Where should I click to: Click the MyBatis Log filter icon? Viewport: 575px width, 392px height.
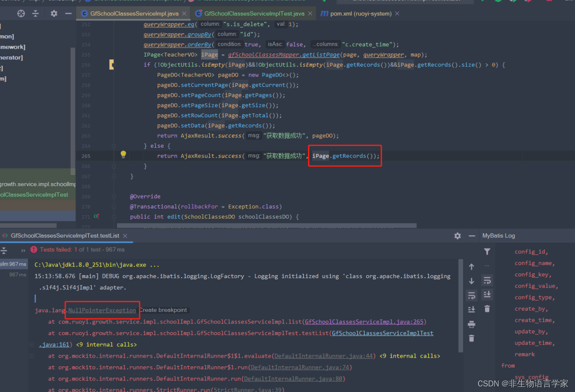(x=487, y=251)
